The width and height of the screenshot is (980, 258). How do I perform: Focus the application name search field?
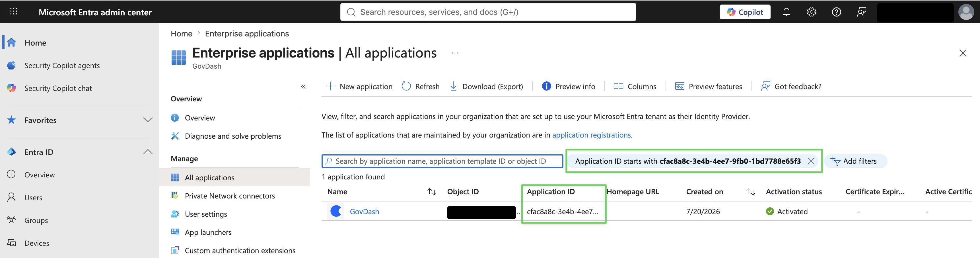442,161
